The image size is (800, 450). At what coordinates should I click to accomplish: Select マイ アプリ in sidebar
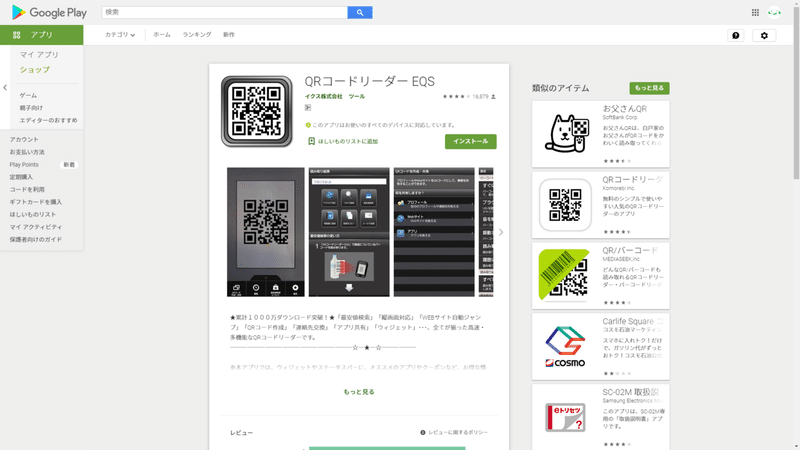click(39, 55)
